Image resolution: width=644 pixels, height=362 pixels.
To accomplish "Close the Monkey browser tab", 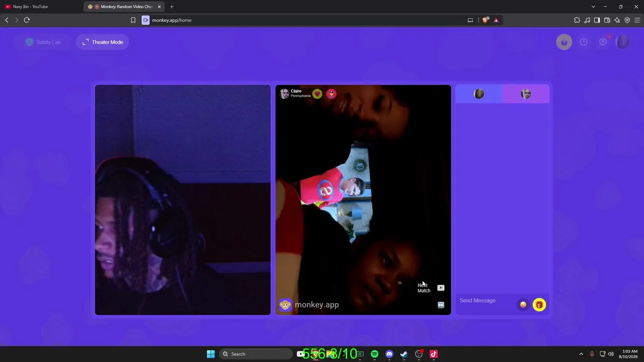I will point(159,7).
